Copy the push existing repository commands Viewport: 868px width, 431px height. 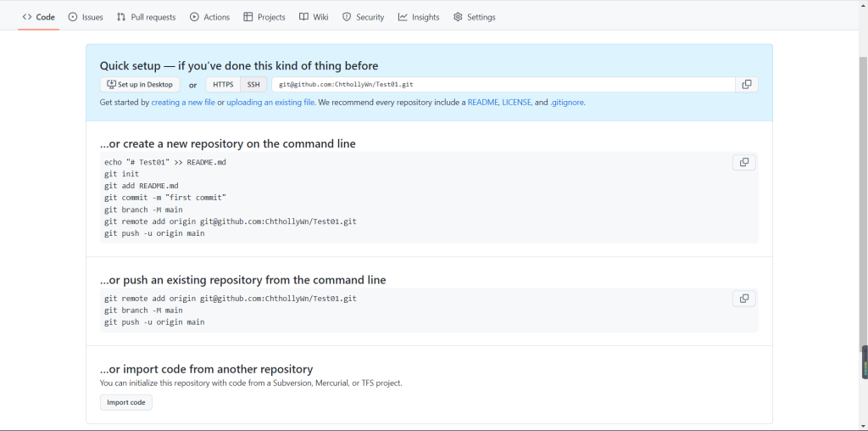(743, 299)
